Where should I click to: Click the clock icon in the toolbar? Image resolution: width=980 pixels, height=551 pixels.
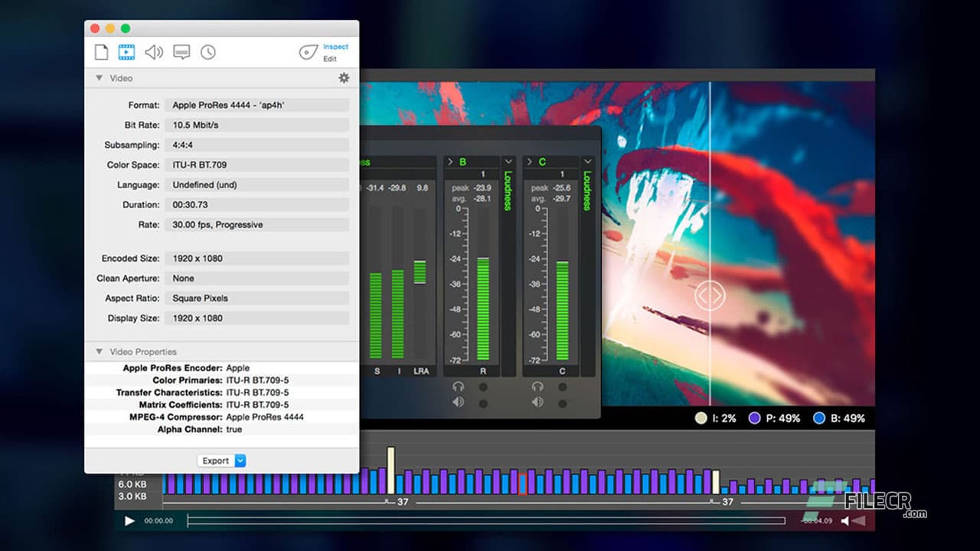(207, 52)
